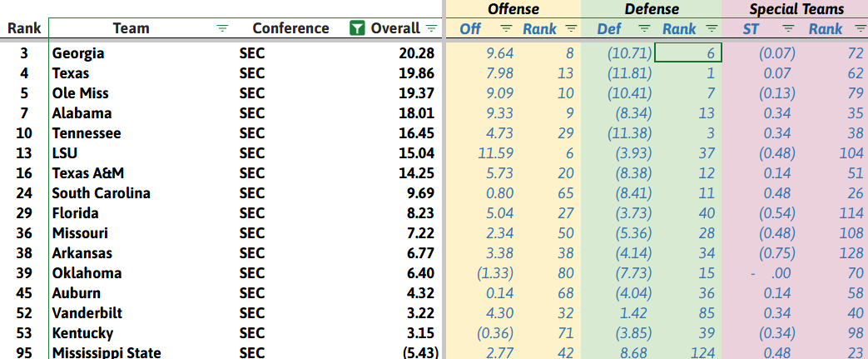The image size is (868, 359).
Task: Select Florida's special teams rank 114
Action: (851, 212)
